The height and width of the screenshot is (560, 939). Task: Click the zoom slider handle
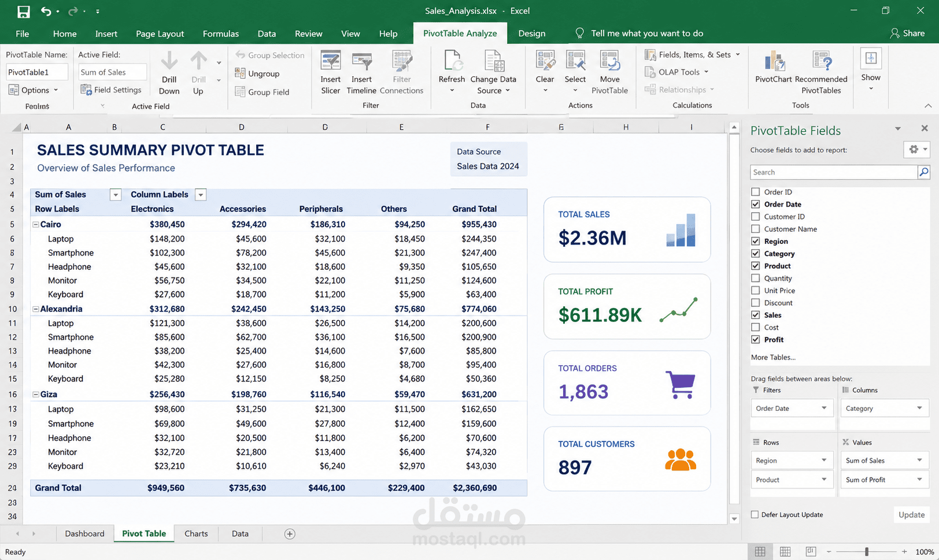tap(867, 551)
